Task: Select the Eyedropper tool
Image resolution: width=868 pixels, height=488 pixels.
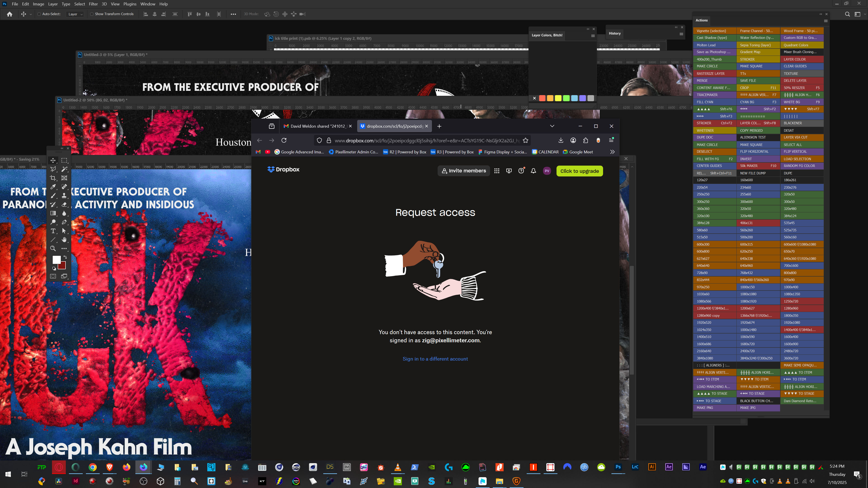Action: (x=53, y=187)
